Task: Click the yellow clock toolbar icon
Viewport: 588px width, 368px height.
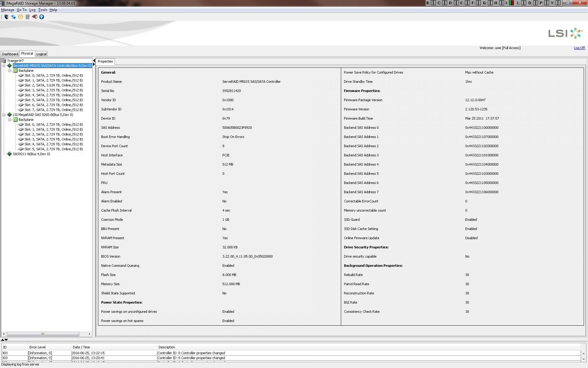Action: (21, 17)
